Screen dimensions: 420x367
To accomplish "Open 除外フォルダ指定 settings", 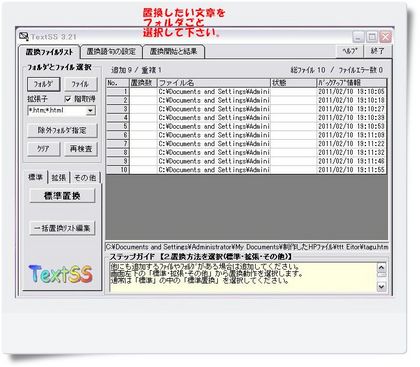I will [x=62, y=130].
